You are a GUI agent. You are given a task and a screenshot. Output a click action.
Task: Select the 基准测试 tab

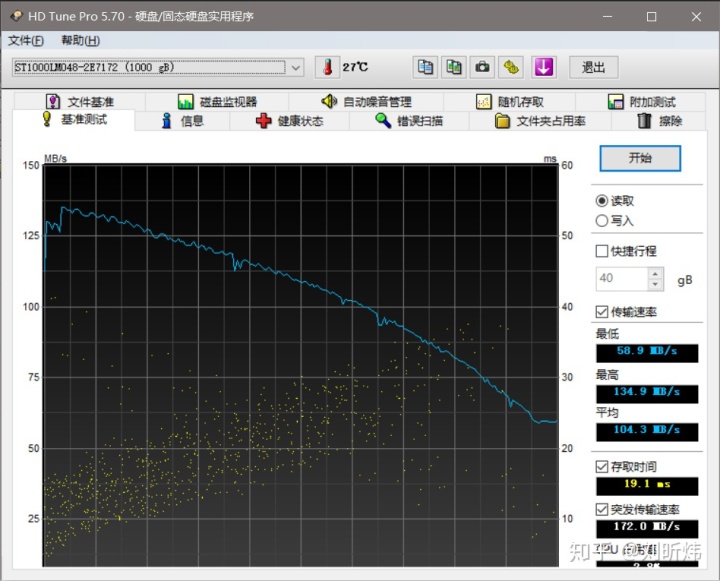(74, 120)
